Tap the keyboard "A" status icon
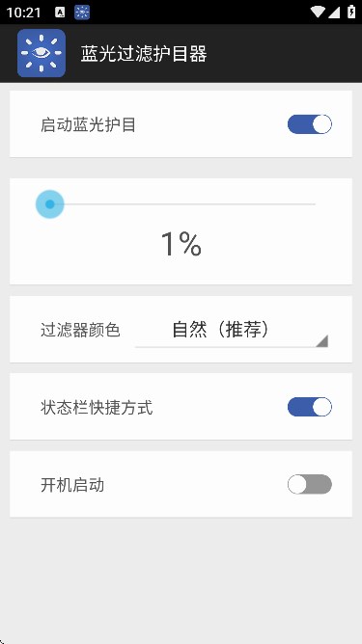Viewport: 362px width, 644px height. 60,13
